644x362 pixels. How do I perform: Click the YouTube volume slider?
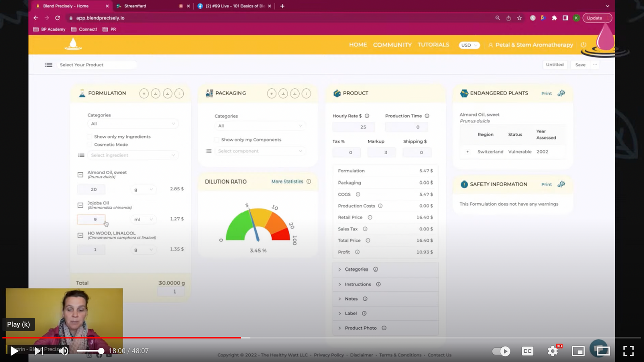click(90, 351)
